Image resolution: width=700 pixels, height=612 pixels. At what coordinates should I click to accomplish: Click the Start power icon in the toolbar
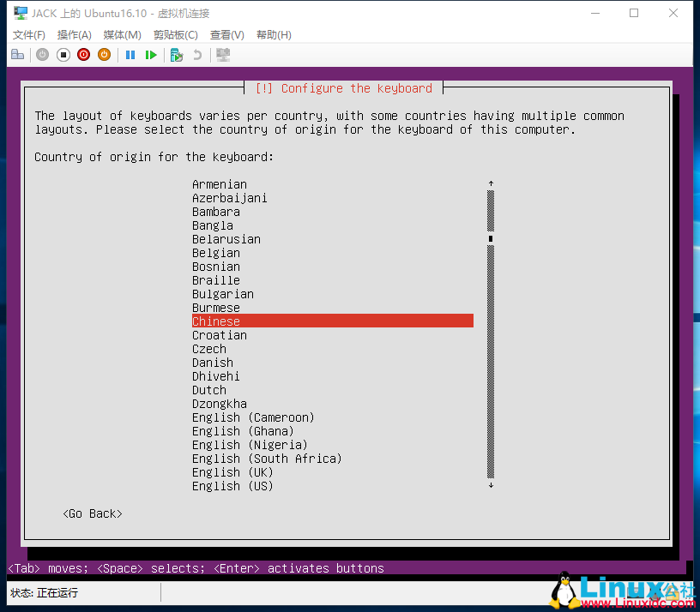pyautogui.click(x=42, y=54)
